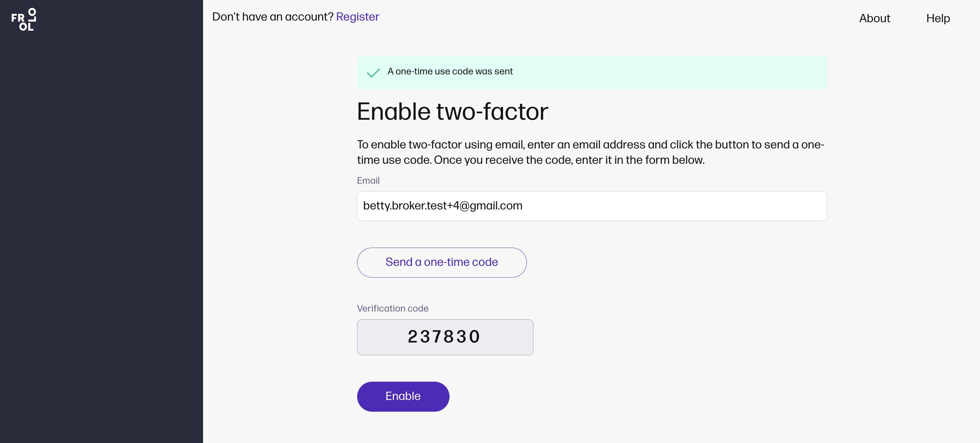This screenshot has height=443, width=980.
Task: Click the Email field label
Action: click(x=368, y=181)
